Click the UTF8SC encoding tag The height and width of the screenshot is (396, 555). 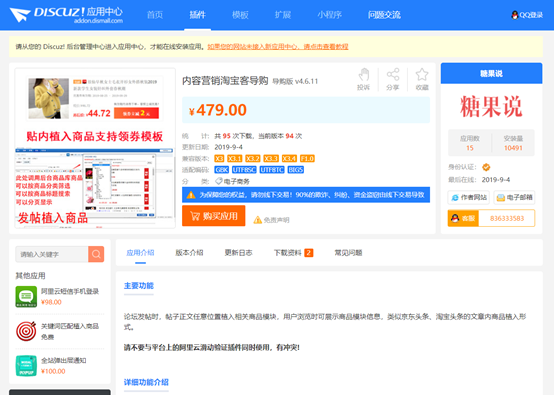pos(244,170)
